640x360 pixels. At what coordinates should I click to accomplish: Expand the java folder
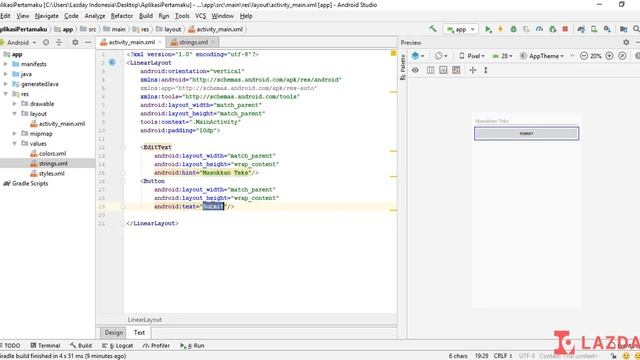coord(6,74)
